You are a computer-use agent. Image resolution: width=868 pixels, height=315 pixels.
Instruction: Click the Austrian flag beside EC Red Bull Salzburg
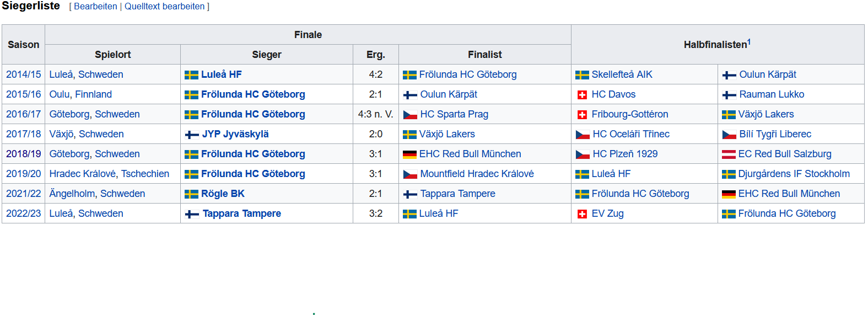pos(729,154)
